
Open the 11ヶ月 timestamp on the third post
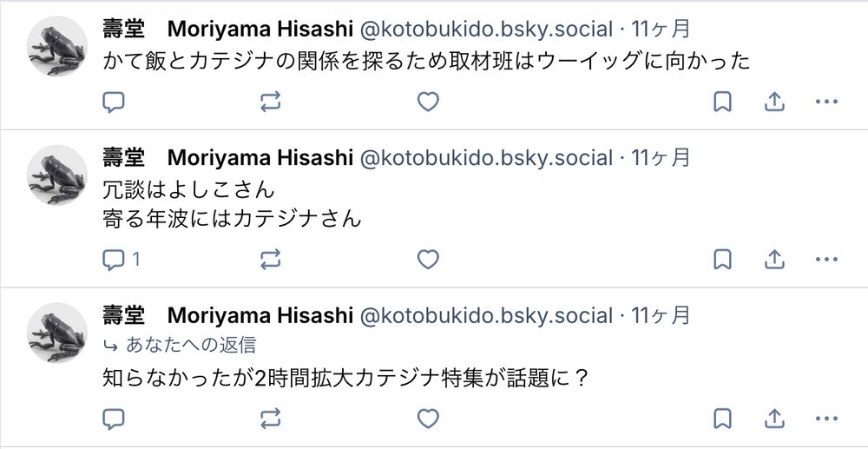661,315
